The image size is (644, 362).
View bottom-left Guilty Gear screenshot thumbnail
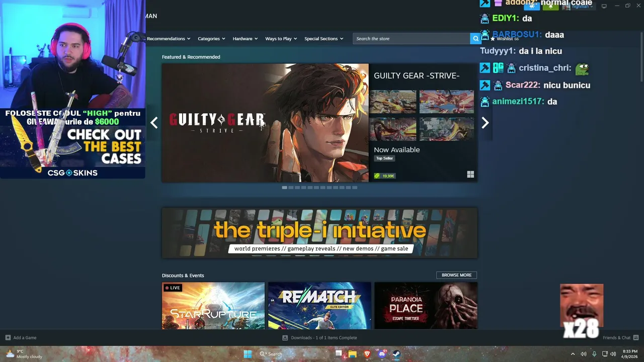[393, 129]
